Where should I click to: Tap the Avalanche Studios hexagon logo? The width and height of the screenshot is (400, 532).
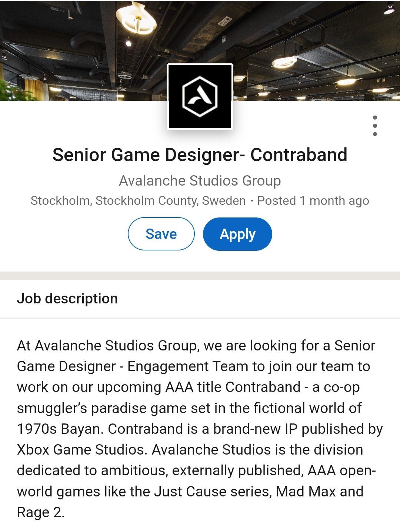click(200, 97)
